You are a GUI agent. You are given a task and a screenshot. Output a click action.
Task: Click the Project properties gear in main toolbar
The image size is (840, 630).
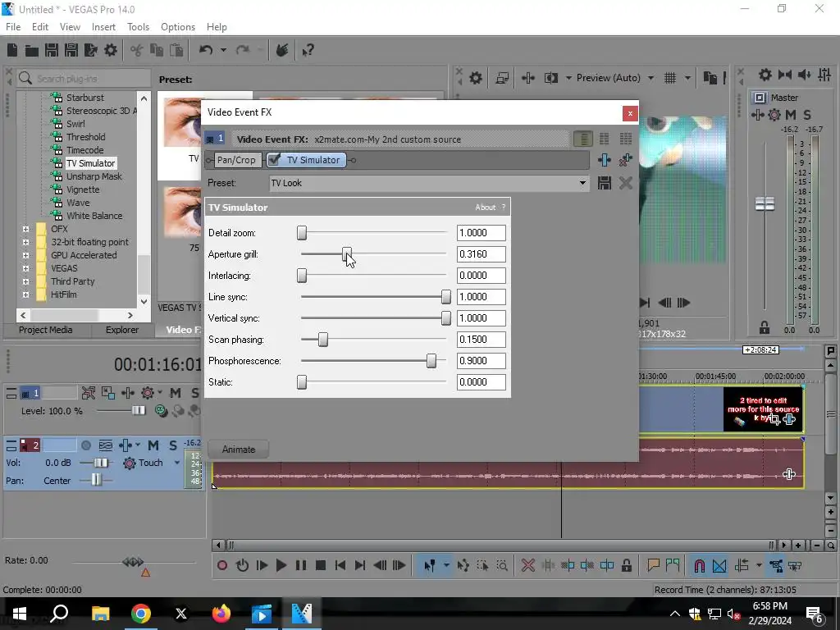[x=111, y=50]
